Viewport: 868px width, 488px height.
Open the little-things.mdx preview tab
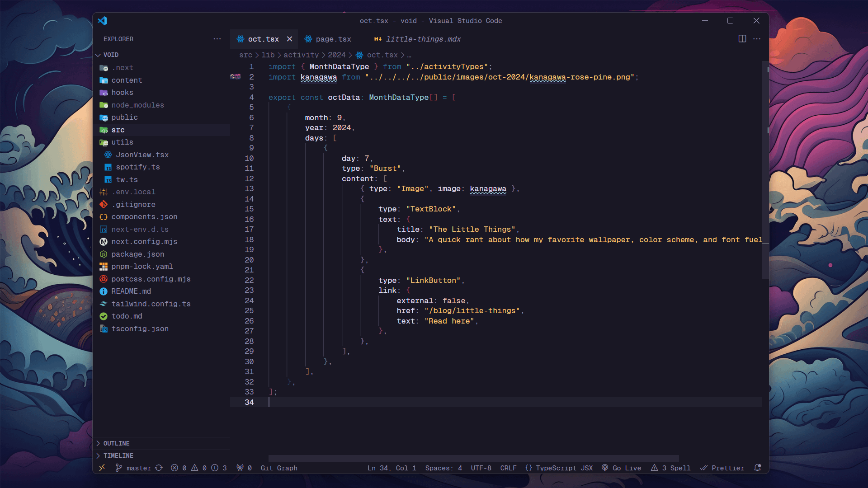[423, 39]
